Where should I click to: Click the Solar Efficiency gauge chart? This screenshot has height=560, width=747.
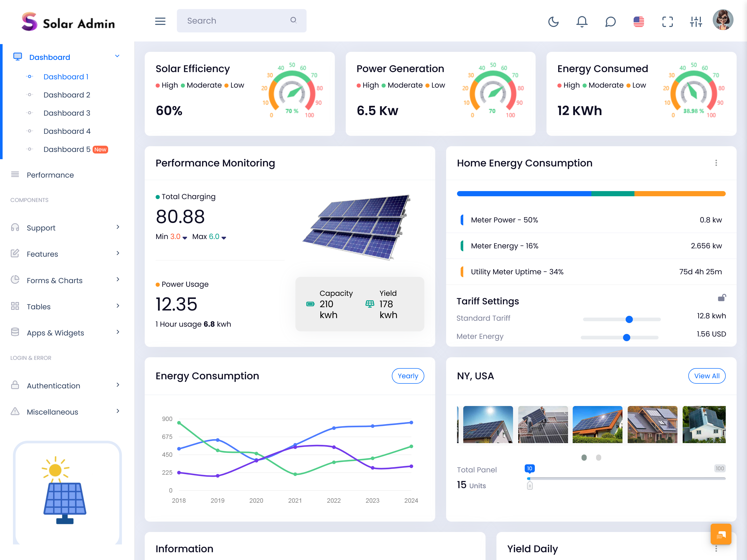(292, 90)
